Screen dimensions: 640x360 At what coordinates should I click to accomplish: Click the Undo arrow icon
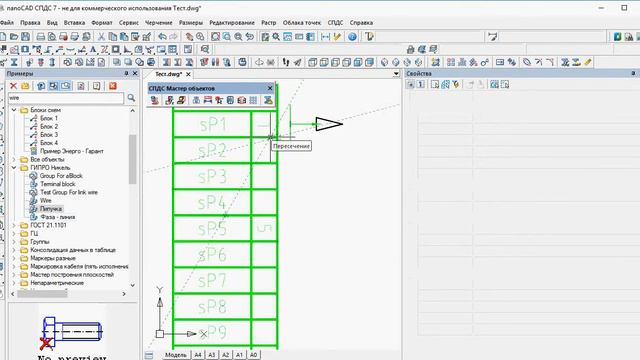point(162,37)
